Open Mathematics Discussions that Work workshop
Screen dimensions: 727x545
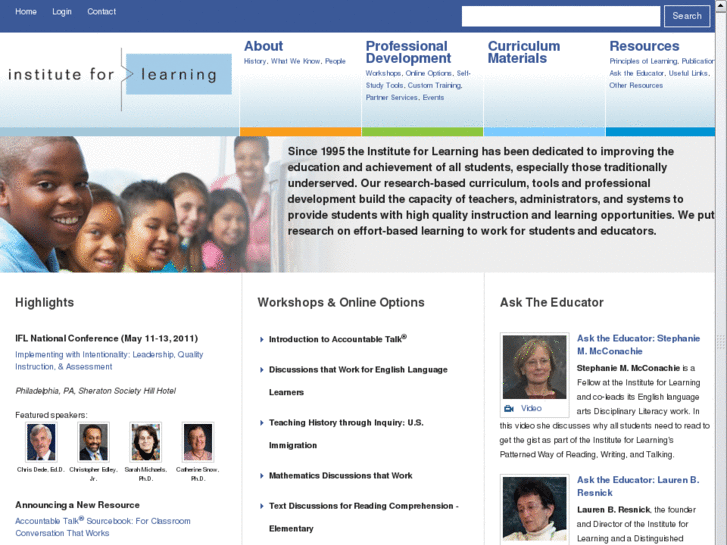coord(341,475)
